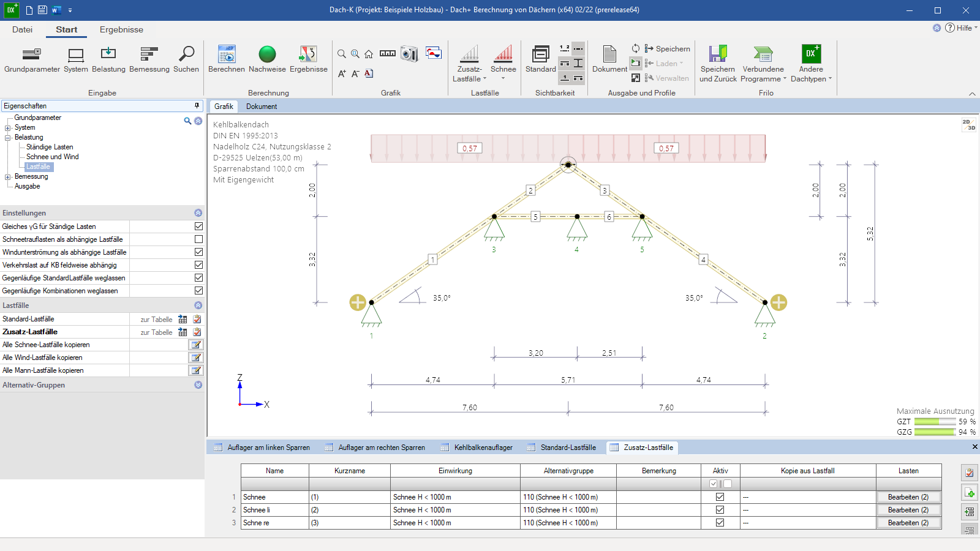Click Bearbeiten (2) for Schne re row
This screenshot has height=551, width=980.
pyautogui.click(x=908, y=523)
